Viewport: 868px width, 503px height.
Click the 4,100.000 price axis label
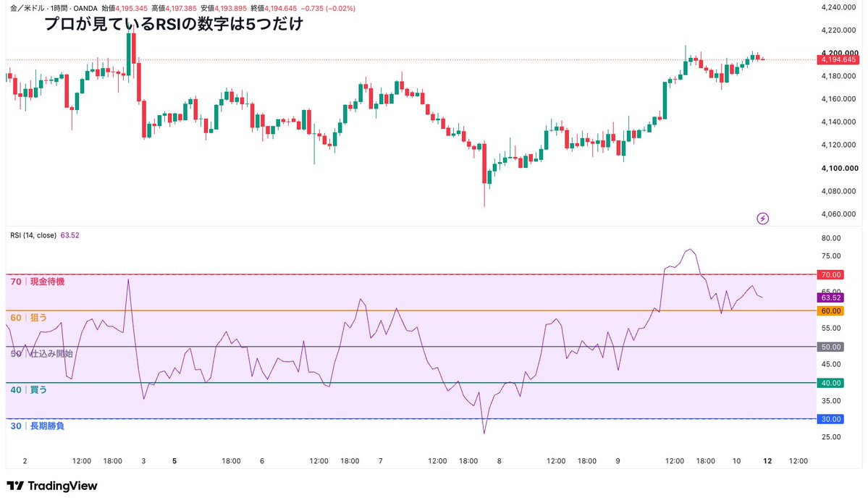[x=840, y=168]
